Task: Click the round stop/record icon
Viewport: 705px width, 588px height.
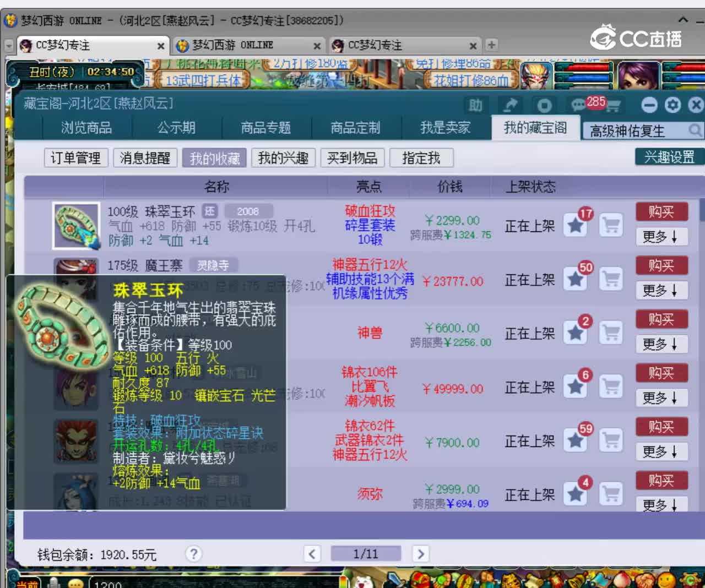Action: [544, 105]
